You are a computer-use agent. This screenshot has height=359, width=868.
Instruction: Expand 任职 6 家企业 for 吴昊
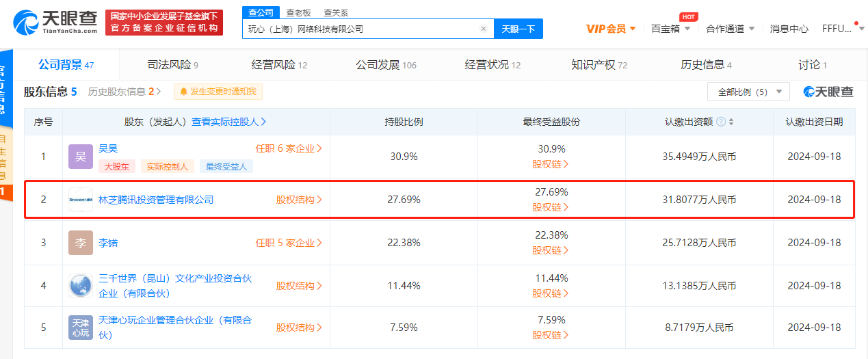pyautogui.click(x=289, y=148)
